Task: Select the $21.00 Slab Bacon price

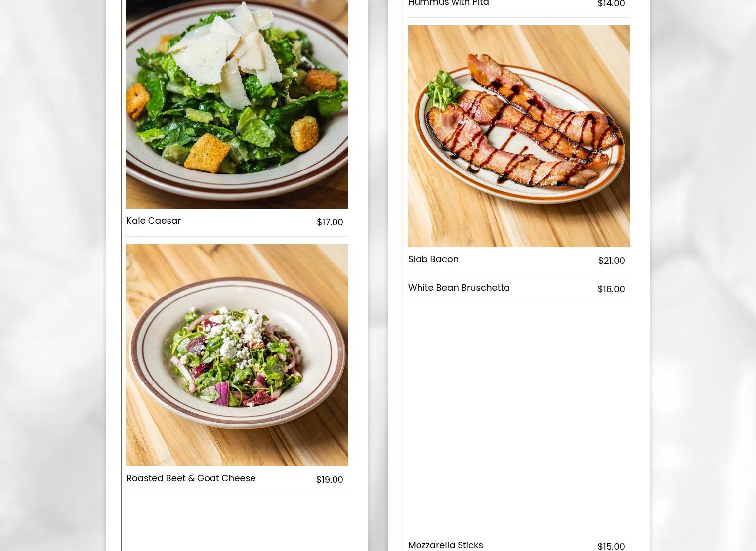Action: [611, 261]
